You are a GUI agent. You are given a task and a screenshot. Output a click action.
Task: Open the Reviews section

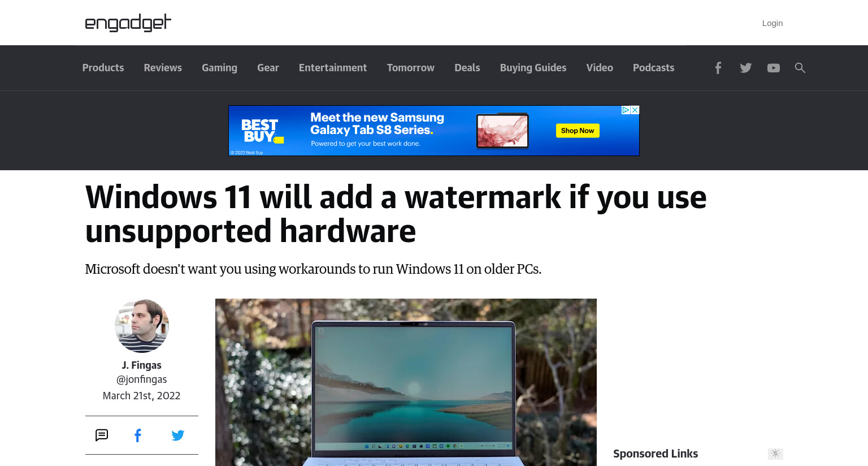coord(163,68)
